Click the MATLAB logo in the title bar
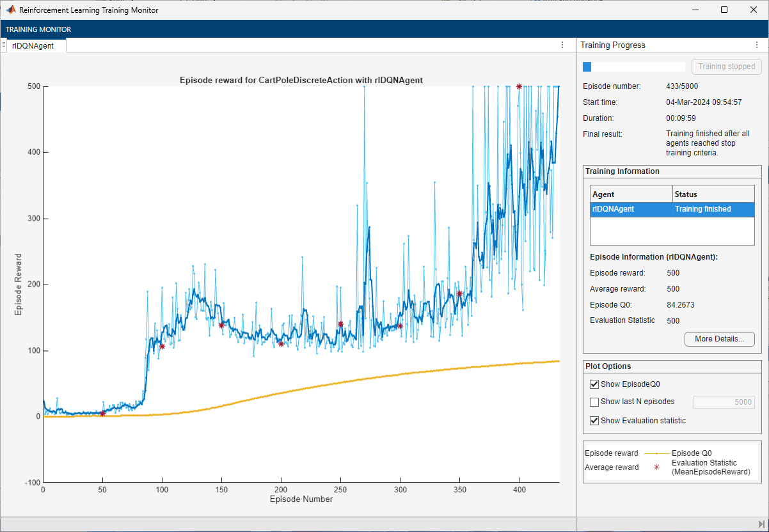769x532 pixels. 11,10
